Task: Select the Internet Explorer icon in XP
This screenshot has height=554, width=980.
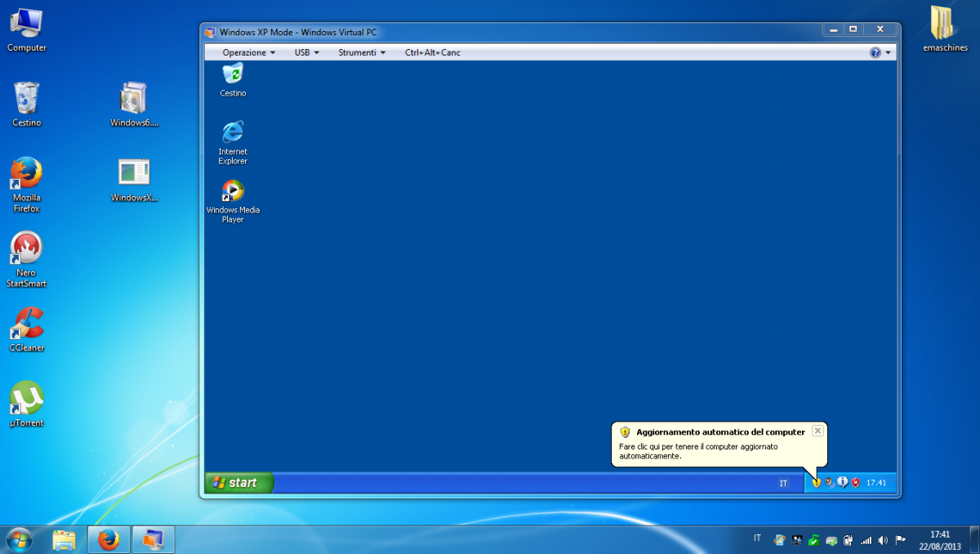Action: [233, 142]
